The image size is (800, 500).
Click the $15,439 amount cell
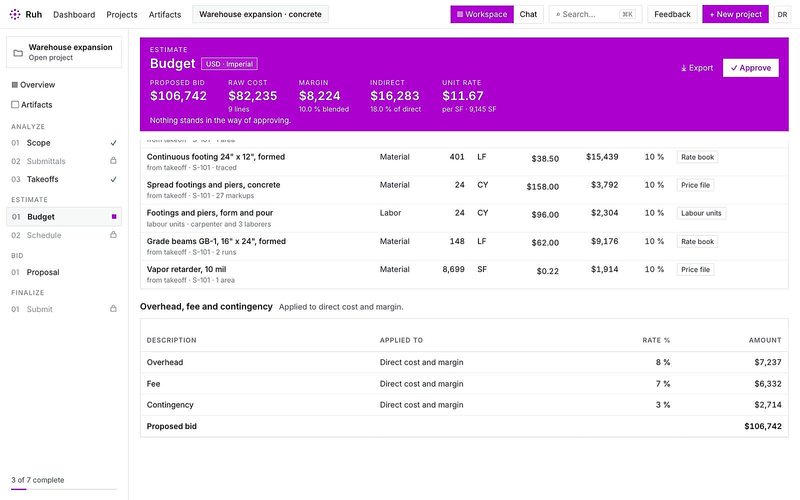point(602,157)
